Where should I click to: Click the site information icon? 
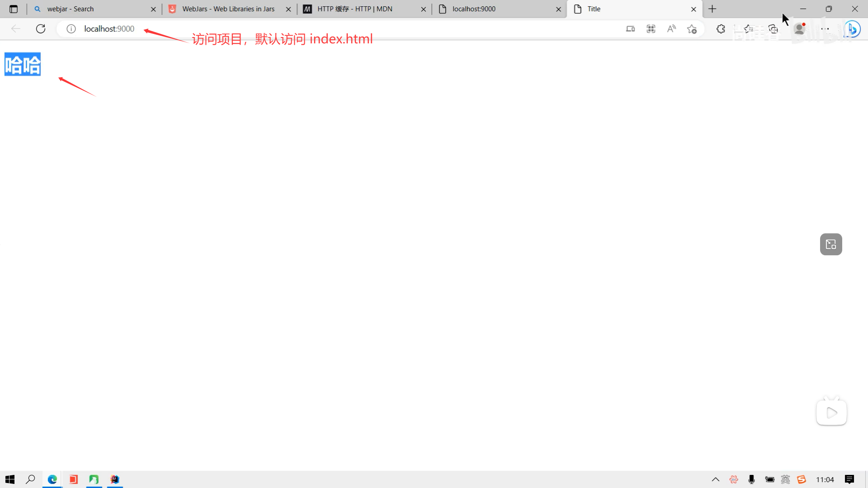click(x=71, y=29)
